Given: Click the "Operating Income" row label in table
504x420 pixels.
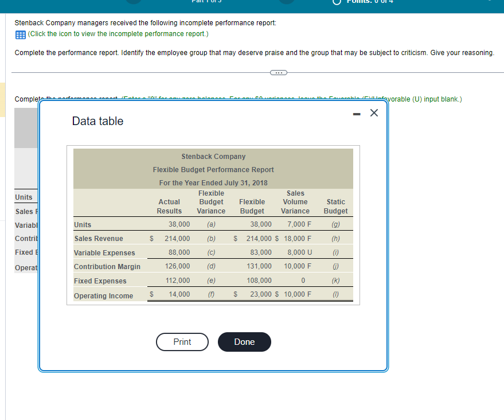Looking at the screenshot, I should tap(104, 295).
